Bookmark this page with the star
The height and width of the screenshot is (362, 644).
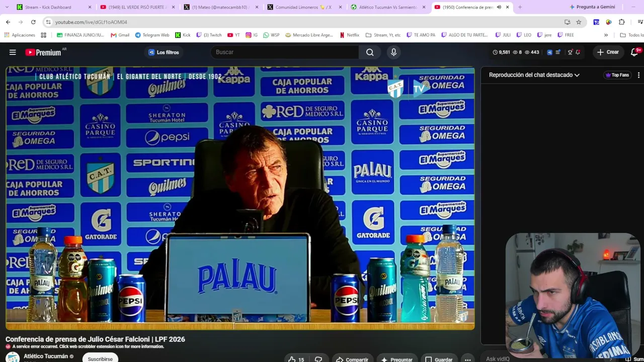[579, 22]
